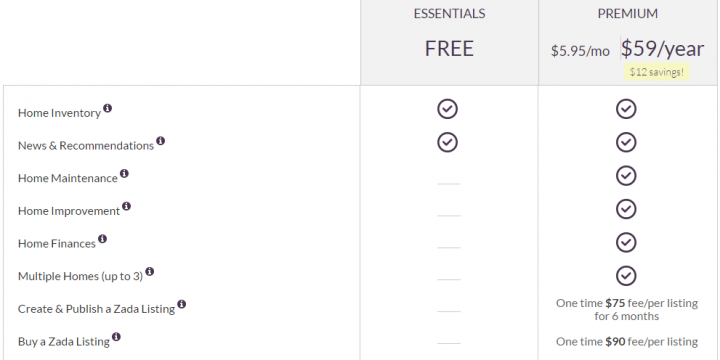This screenshot has width=720, height=360.
Task: Click Premium checkmark for Home Finances
Action: (x=626, y=242)
